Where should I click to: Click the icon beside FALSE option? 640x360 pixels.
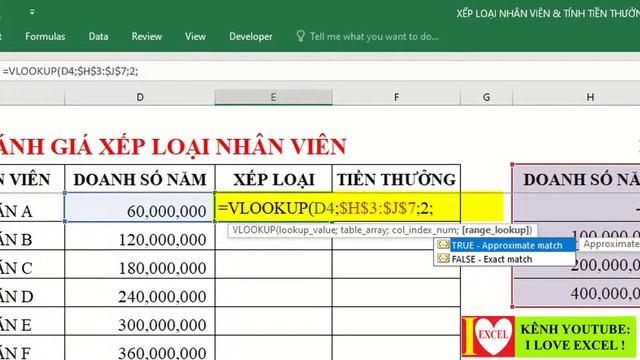coord(443,259)
